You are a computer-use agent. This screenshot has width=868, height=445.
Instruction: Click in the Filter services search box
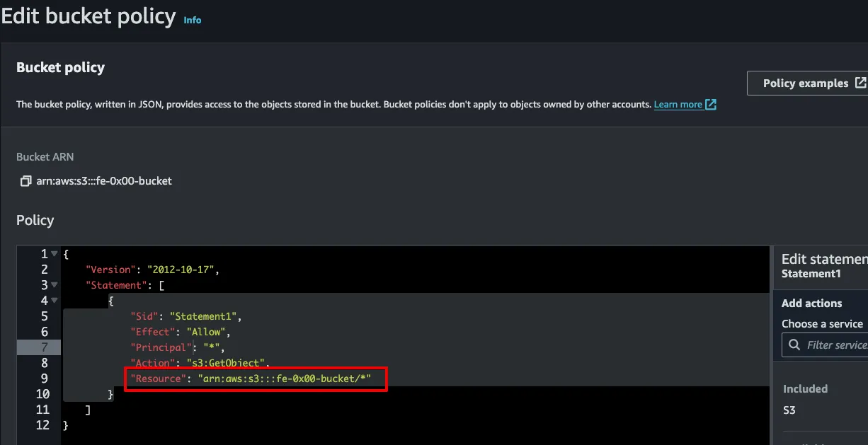click(x=825, y=345)
